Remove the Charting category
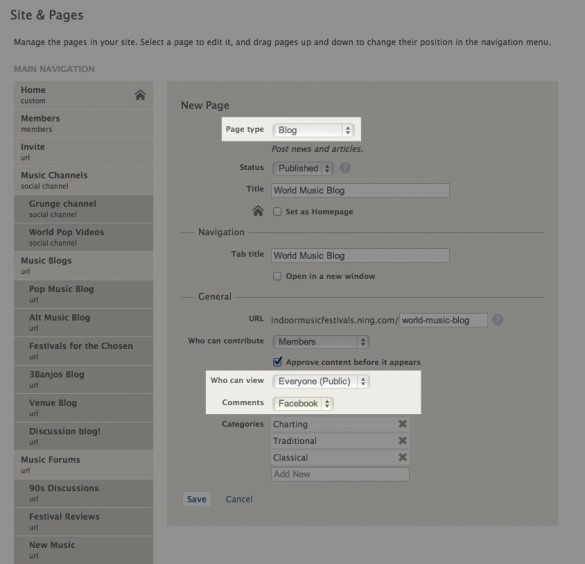The image size is (585, 564). tap(402, 424)
